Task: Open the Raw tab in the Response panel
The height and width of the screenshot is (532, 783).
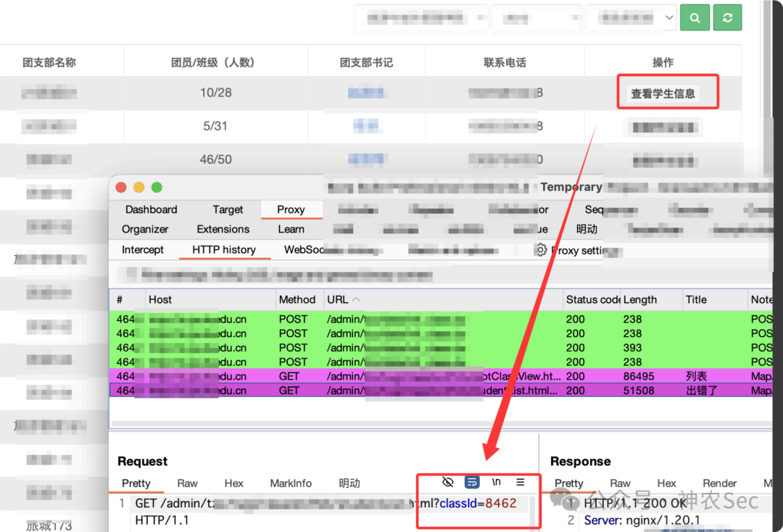Action: pyautogui.click(x=620, y=483)
